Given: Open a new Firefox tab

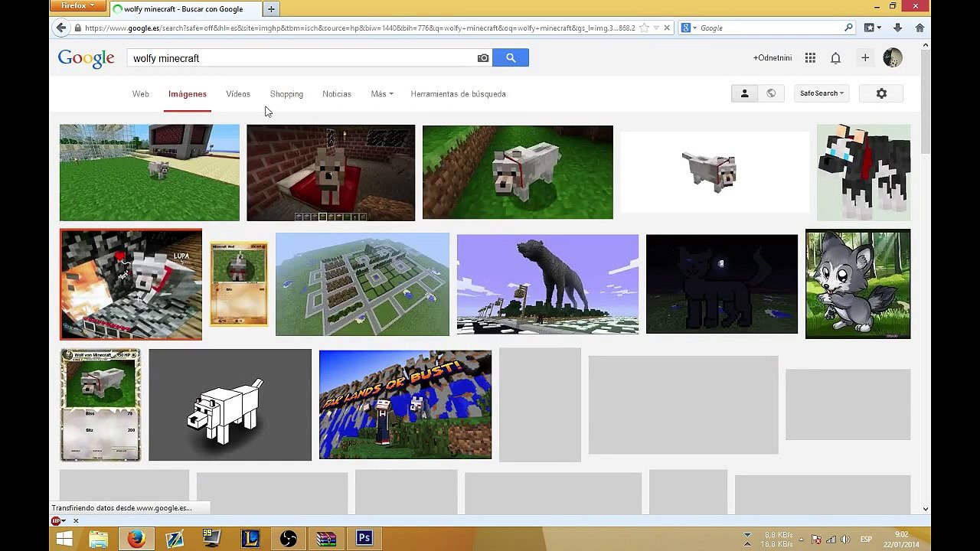Looking at the screenshot, I should [x=271, y=9].
